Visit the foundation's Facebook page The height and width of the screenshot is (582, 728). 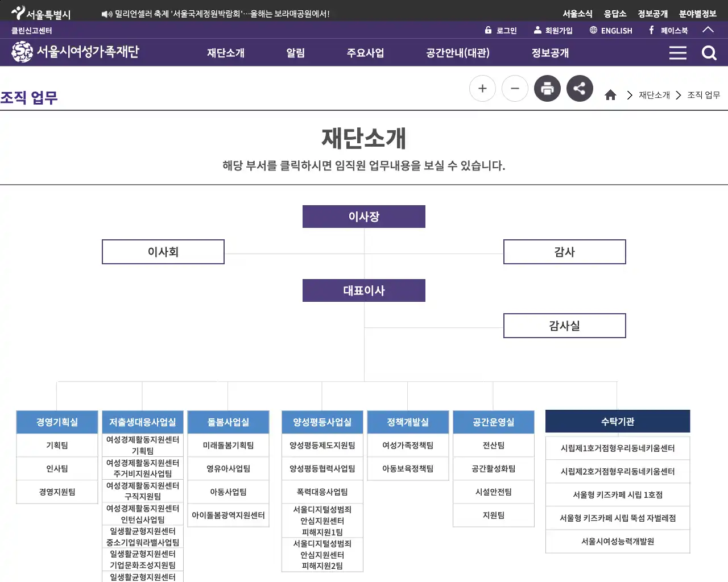point(669,30)
